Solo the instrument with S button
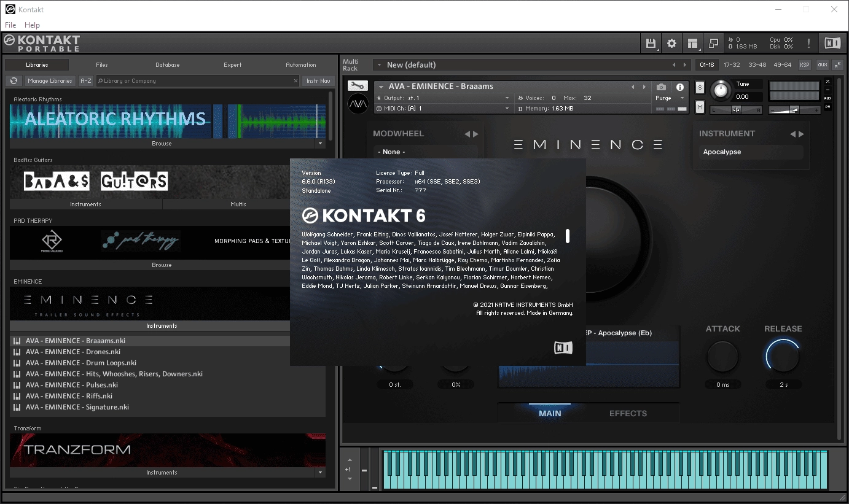Image resolution: width=849 pixels, height=504 pixels. pos(700,88)
